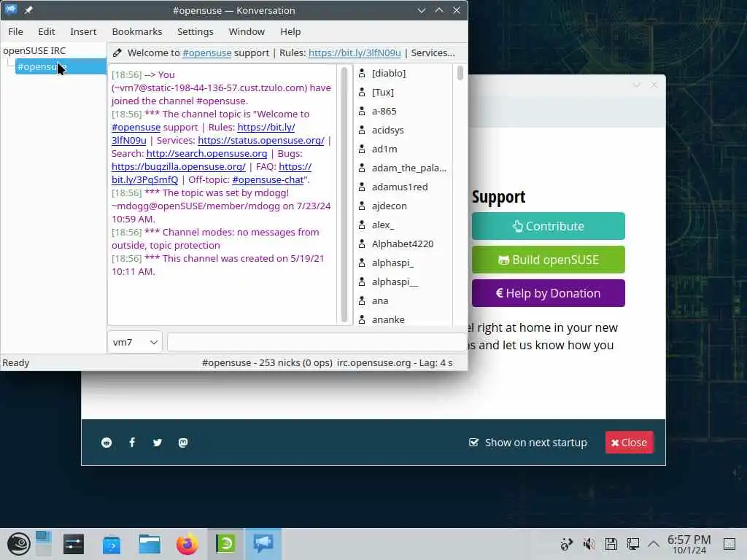Select the openSUSE IRC server tree item
747x560 pixels.
34,50
